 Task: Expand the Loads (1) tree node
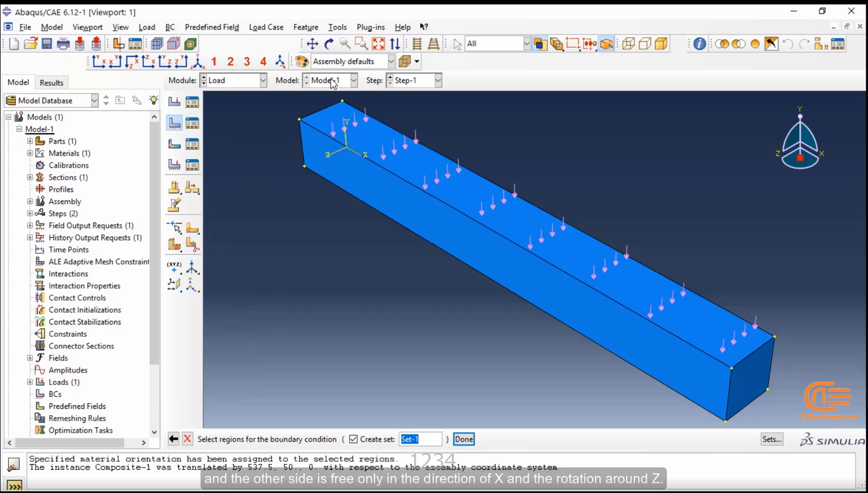coord(30,382)
